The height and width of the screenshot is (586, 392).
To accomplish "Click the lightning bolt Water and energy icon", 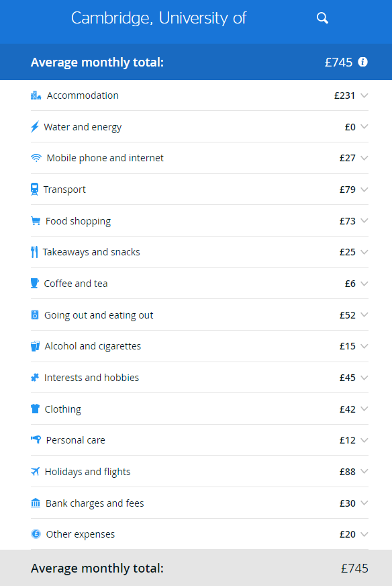I will pyautogui.click(x=35, y=127).
